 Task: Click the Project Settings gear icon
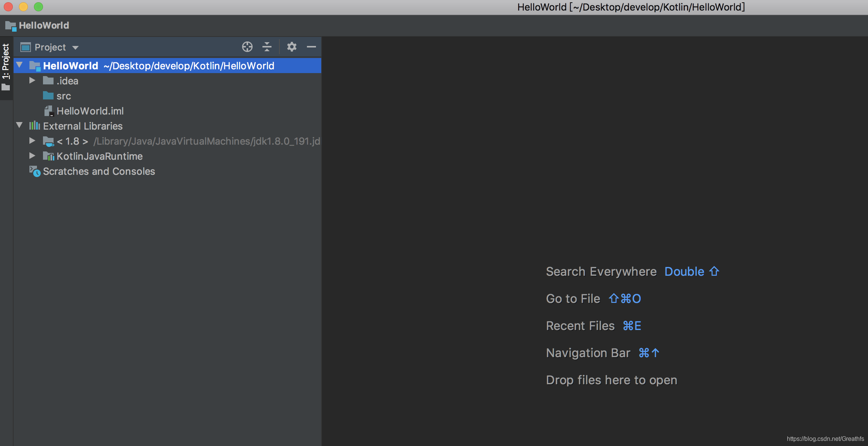pyautogui.click(x=291, y=47)
